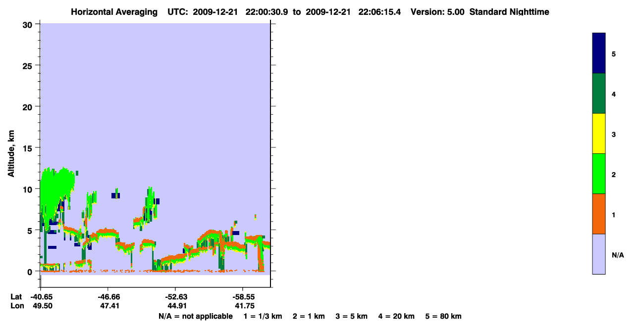Screen dimensions: 644x330
Task: Click the 'Lat' axis row label
Action: [x=16, y=297]
